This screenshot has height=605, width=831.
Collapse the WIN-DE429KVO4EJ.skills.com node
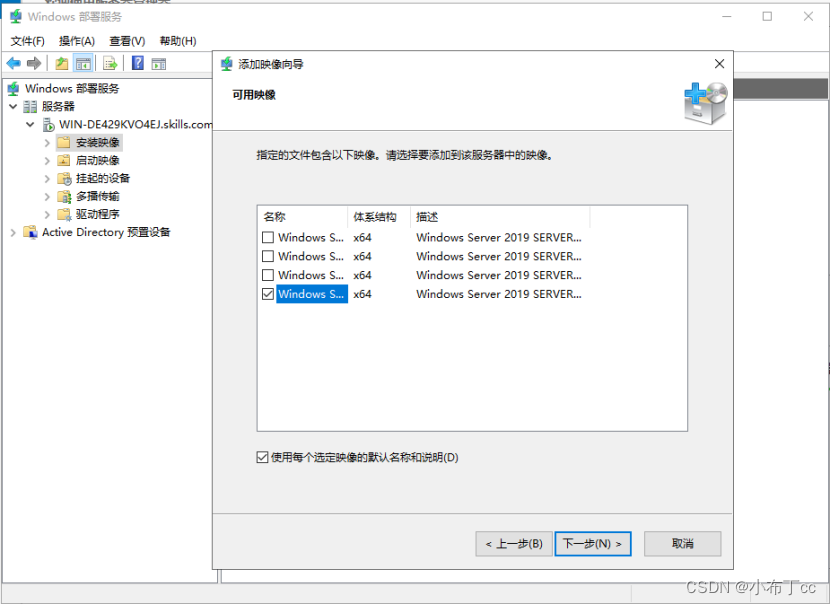[x=30, y=124]
